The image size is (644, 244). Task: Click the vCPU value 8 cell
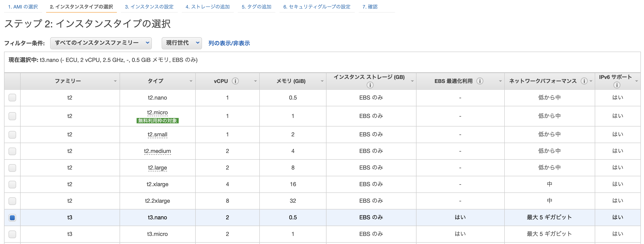pos(227,201)
